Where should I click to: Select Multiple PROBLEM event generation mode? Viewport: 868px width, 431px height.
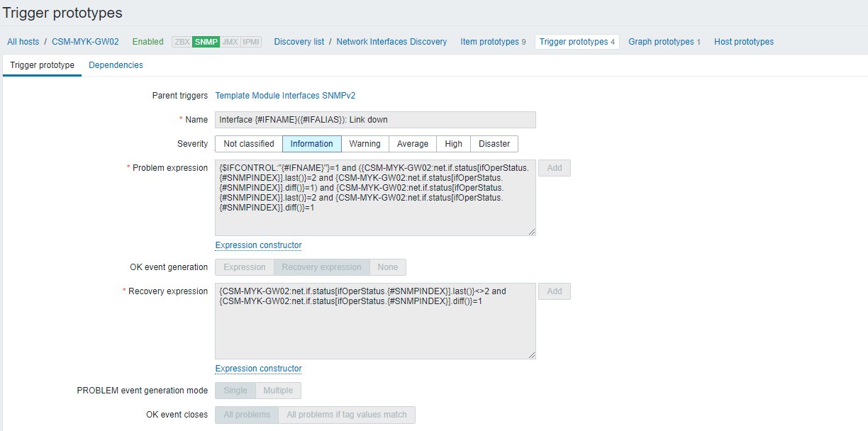coord(279,391)
